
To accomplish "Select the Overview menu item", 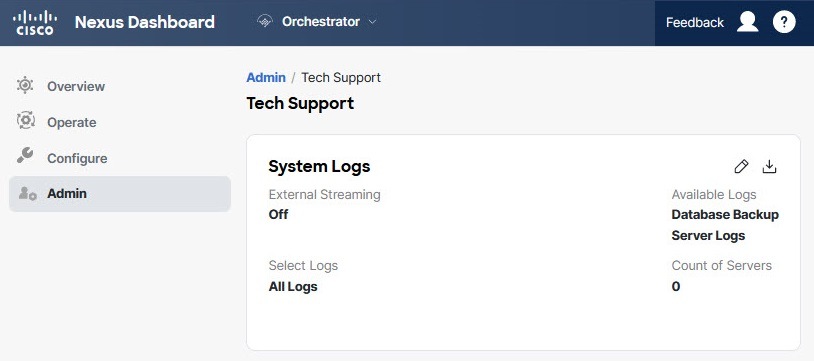I will click(x=120, y=86).
